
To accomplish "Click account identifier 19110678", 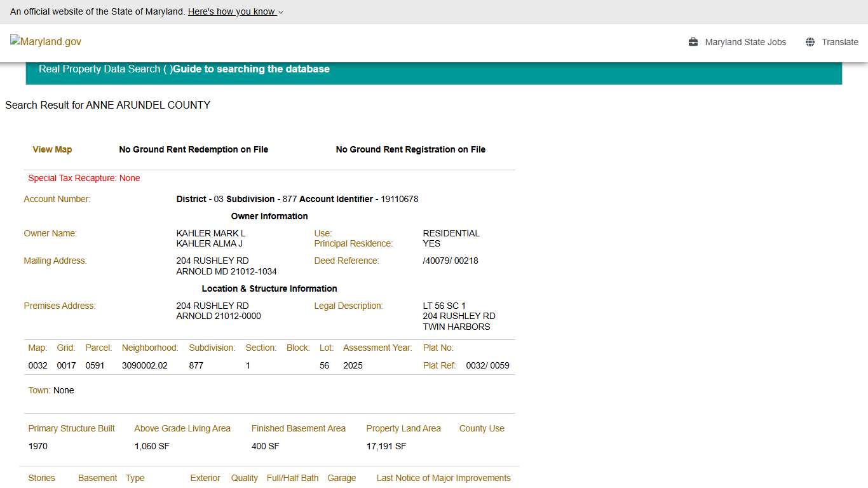I will [399, 199].
